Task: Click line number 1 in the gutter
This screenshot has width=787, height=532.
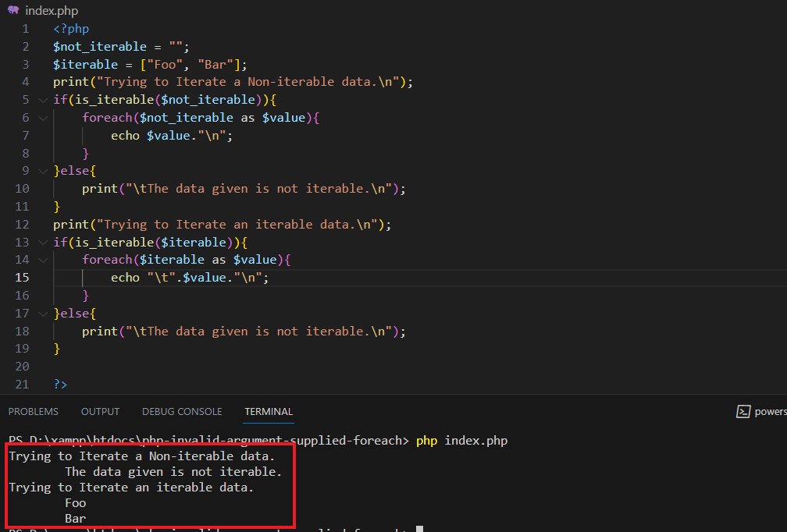Action: click(24, 28)
